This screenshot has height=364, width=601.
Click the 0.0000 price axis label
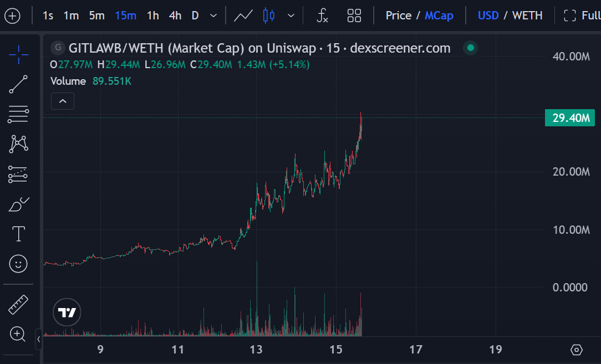click(x=570, y=288)
